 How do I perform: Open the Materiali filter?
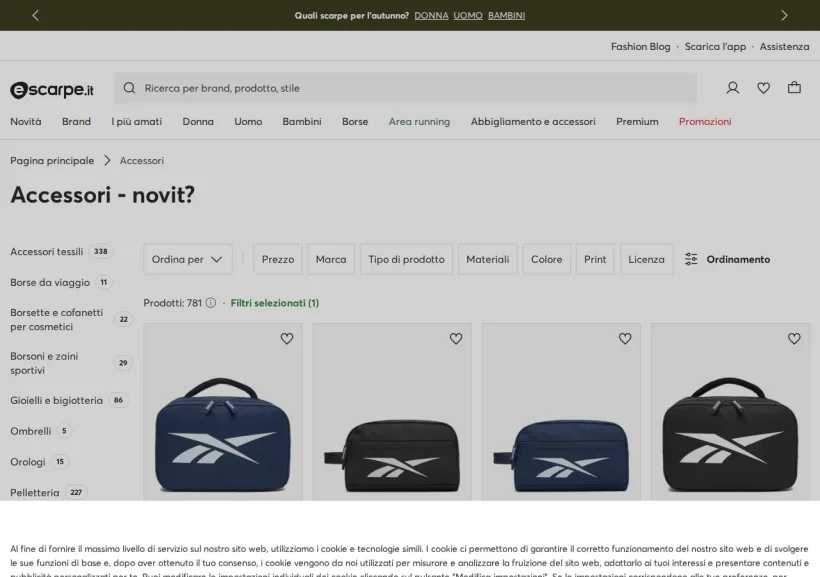point(487,259)
